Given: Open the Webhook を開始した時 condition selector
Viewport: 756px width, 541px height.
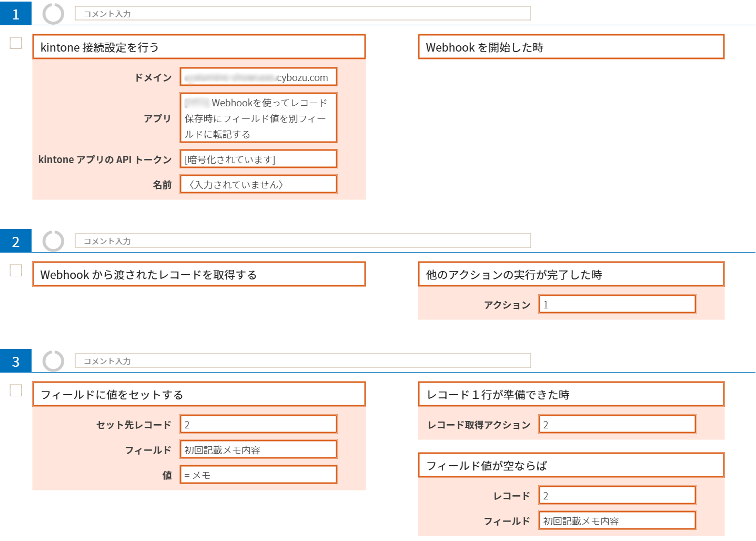Looking at the screenshot, I should point(571,47).
